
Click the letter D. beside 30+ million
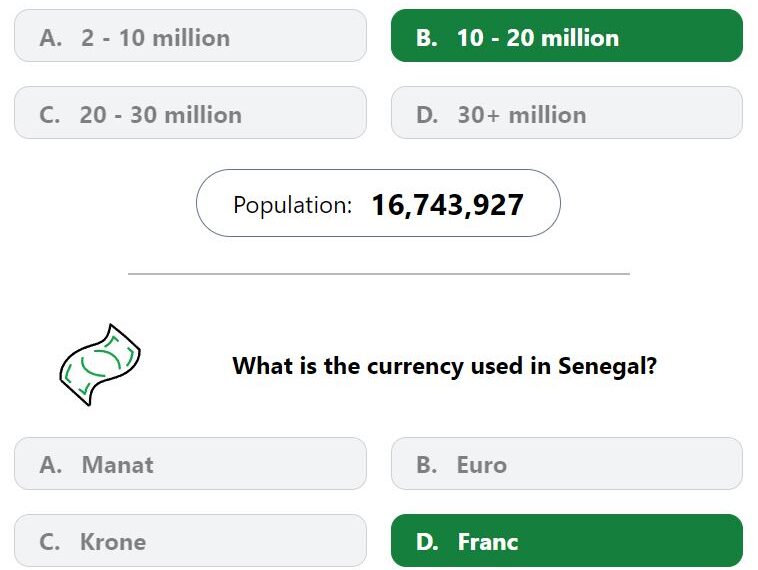(x=427, y=115)
